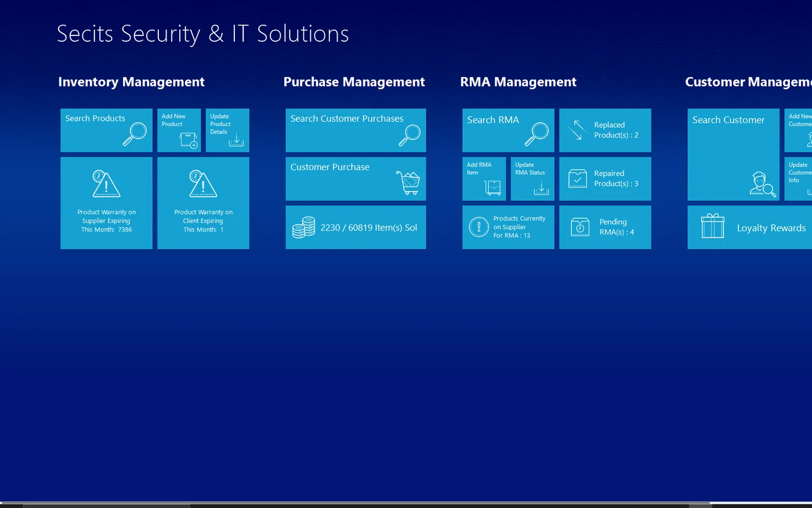Click the Purchase Management heading
Screen dimensions: 812x508
[x=354, y=82]
